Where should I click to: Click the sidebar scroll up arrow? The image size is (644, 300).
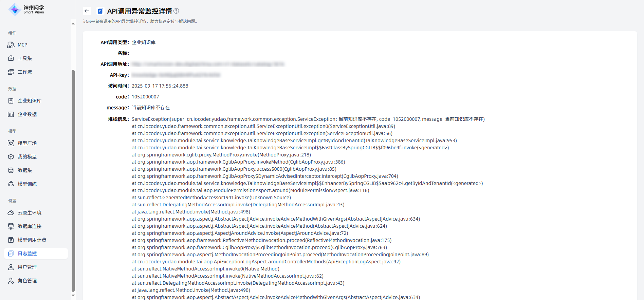[x=73, y=24]
